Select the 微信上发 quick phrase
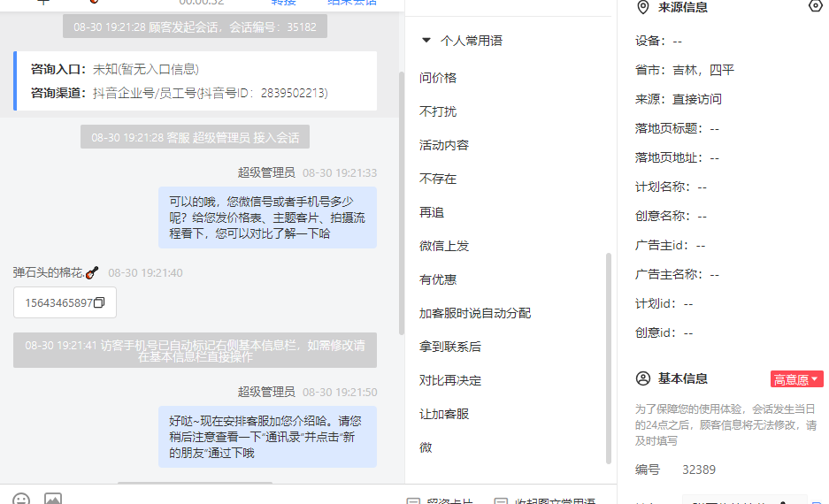The width and height of the screenshot is (829, 504). click(x=444, y=246)
